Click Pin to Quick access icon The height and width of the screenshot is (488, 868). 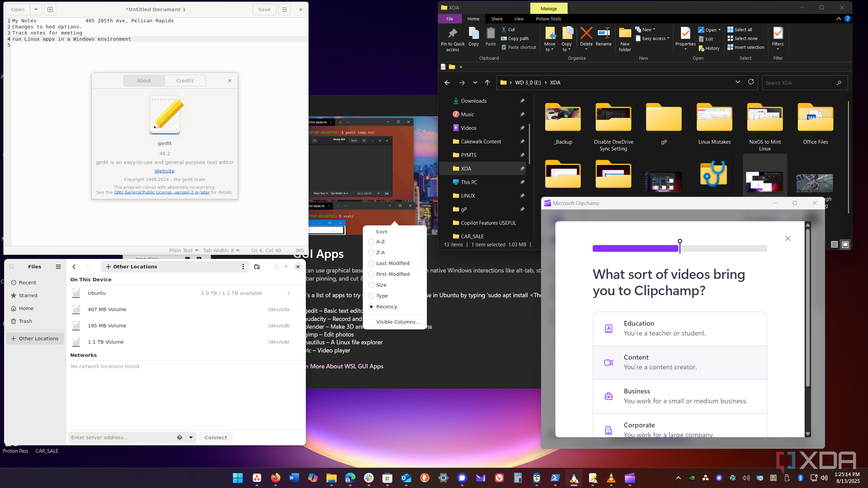click(x=452, y=34)
